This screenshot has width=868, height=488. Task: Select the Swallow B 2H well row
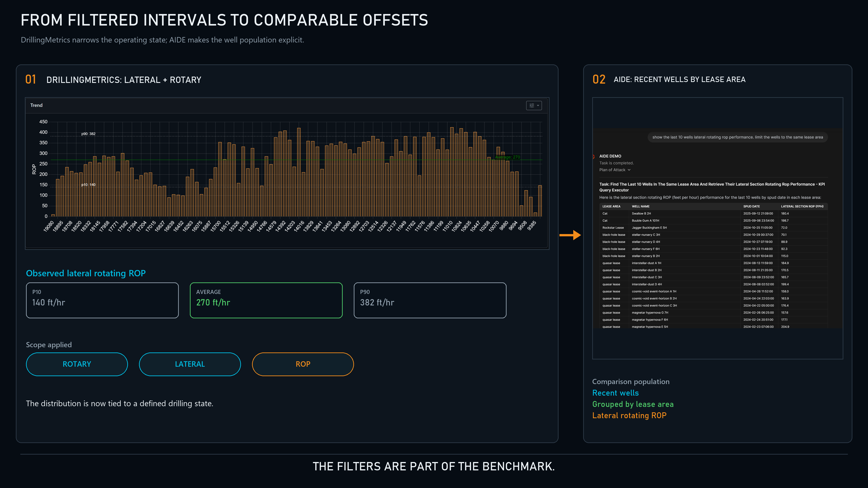pyautogui.click(x=713, y=213)
